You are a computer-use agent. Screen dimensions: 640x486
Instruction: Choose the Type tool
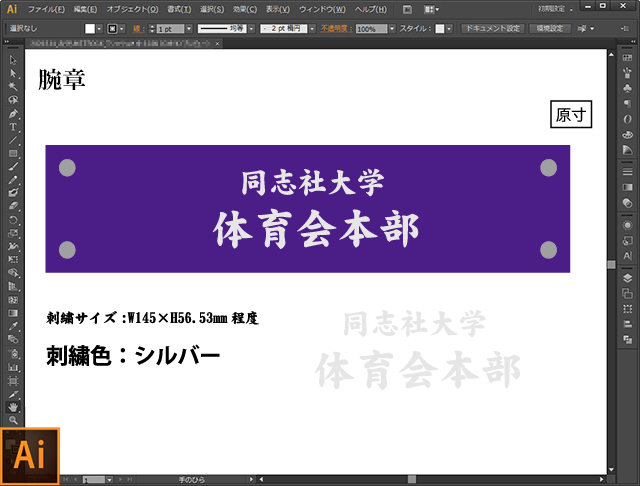pos(13,127)
